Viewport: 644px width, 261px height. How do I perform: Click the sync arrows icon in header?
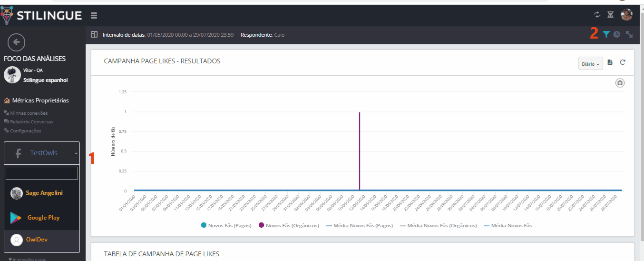tap(597, 15)
